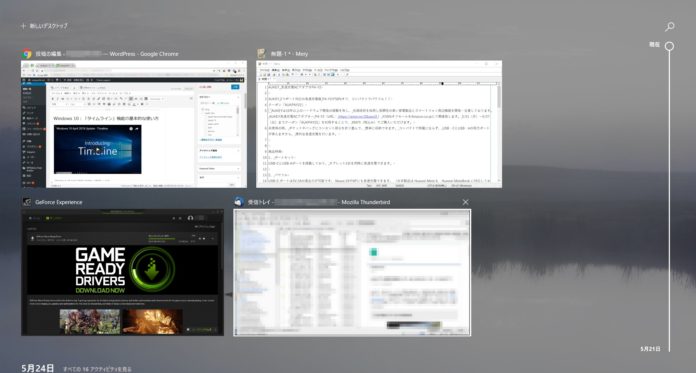
Task: Click the Google Chrome icon in the window title
Action: (x=27, y=54)
